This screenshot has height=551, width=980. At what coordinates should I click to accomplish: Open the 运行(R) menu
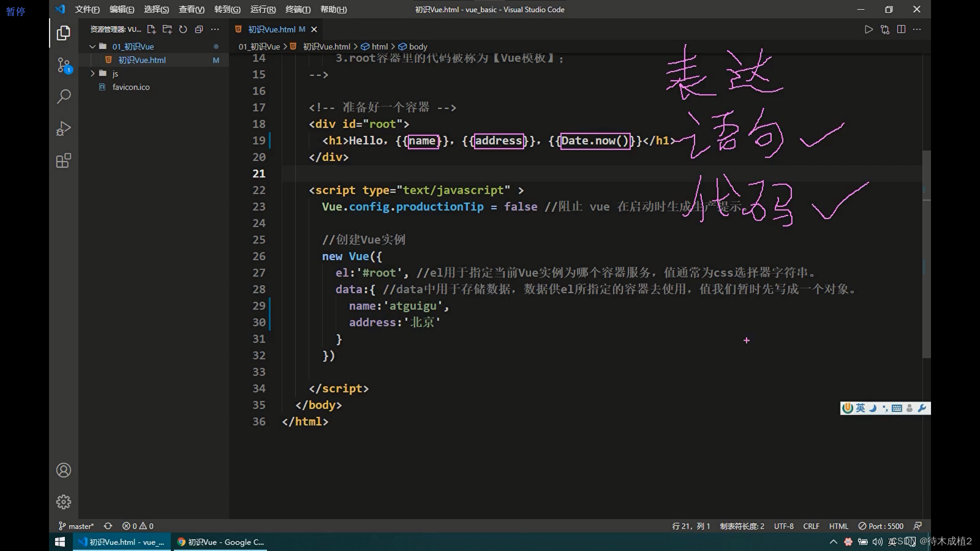pos(263,9)
